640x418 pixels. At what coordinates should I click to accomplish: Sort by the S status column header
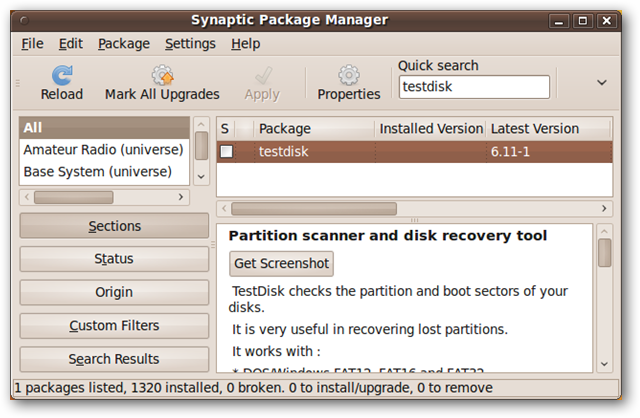coord(225,129)
